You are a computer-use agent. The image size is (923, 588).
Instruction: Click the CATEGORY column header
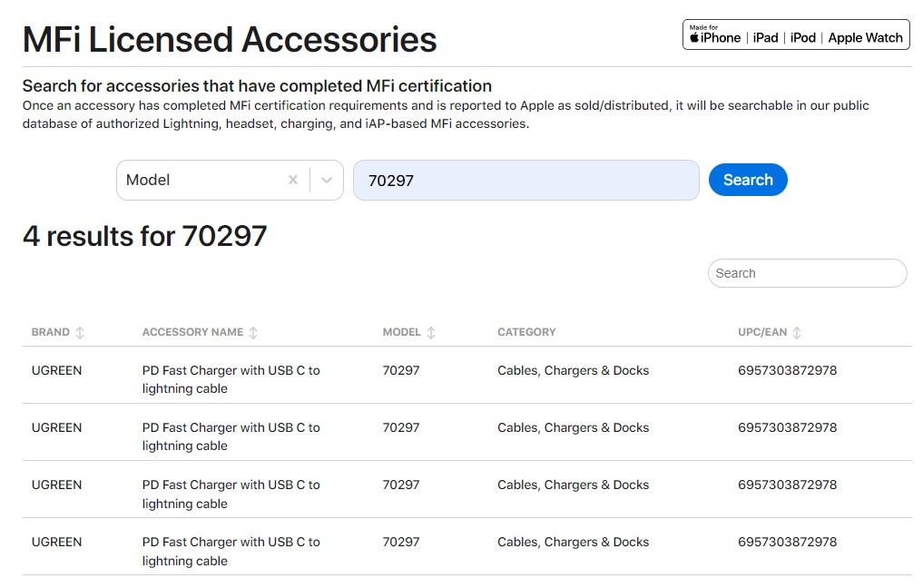(x=526, y=332)
